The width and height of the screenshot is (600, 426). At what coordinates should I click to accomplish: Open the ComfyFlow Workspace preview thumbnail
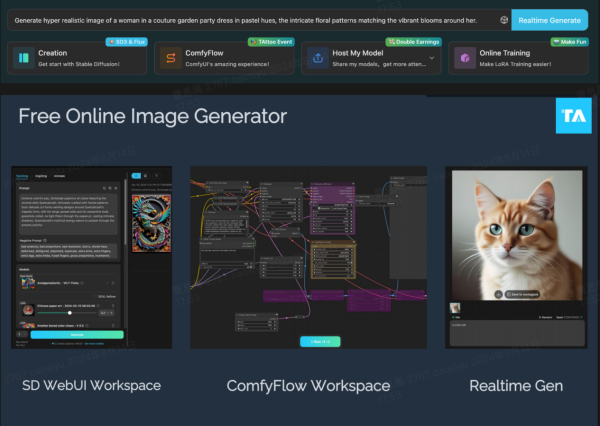[x=308, y=257]
